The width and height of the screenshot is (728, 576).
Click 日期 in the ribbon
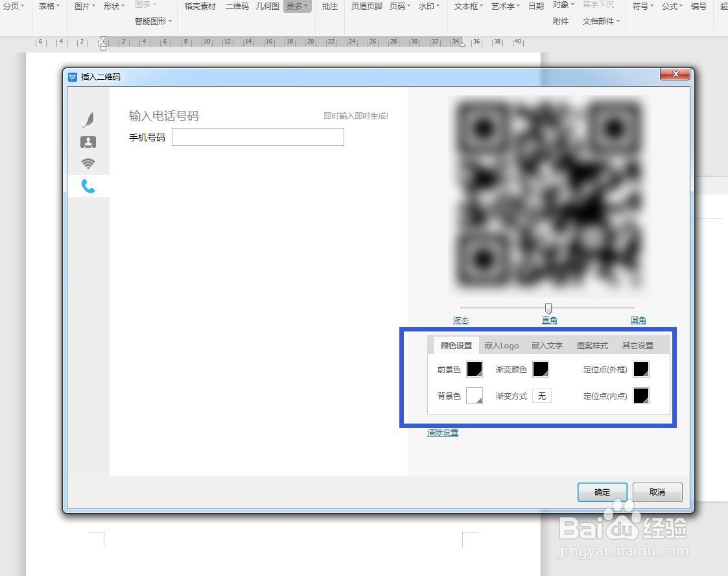(x=536, y=6)
